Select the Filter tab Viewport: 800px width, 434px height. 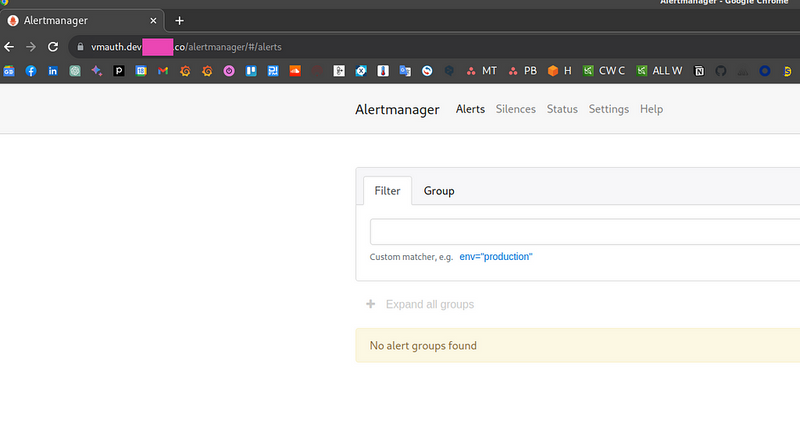click(x=387, y=190)
